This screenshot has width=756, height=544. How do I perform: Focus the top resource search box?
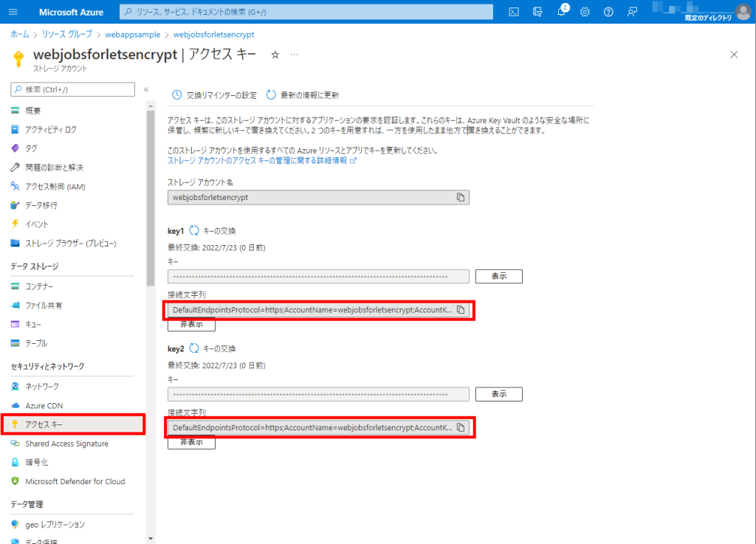coord(306,12)
